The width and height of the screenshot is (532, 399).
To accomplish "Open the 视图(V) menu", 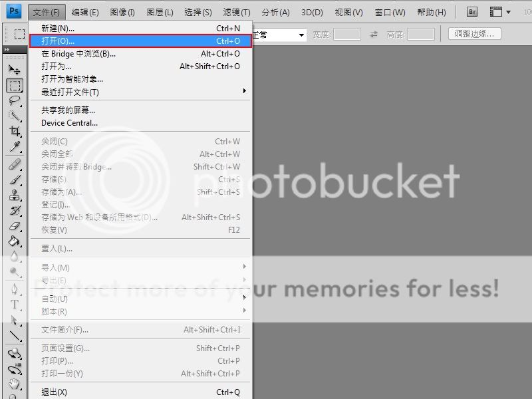I will [348, 13].
